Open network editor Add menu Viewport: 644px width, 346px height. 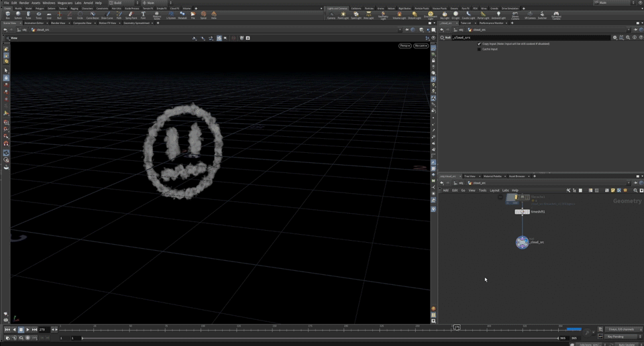445,190
